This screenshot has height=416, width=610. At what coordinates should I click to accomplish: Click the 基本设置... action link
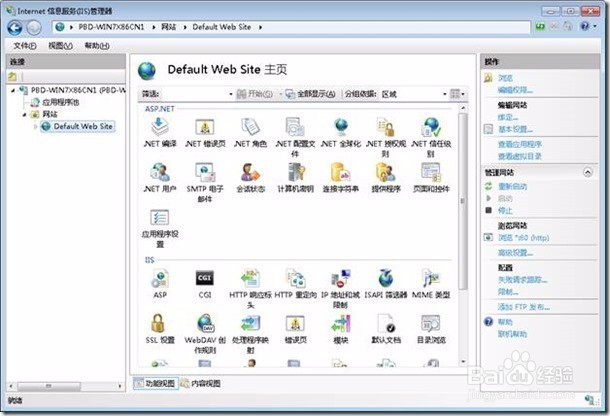click(515, 129)
